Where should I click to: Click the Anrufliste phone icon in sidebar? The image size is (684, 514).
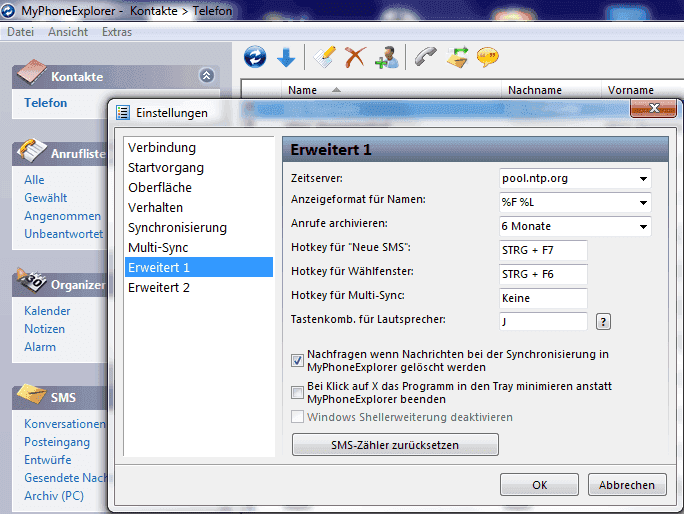point(31,150)
